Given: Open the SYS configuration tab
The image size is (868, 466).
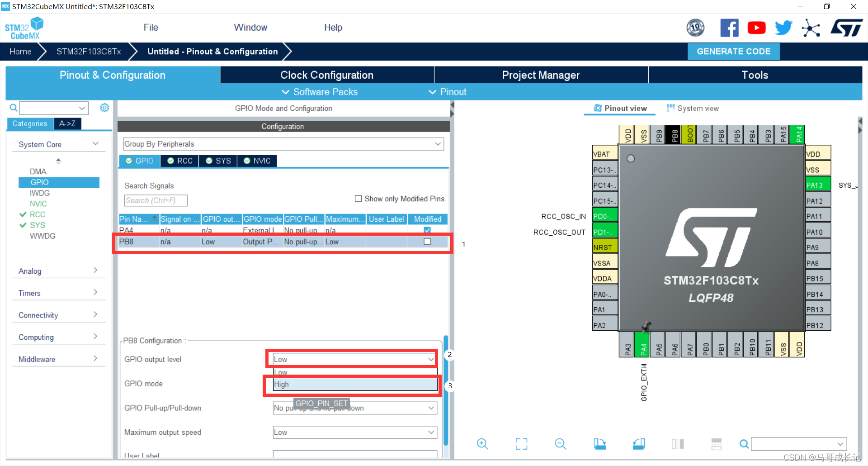Looking at the screenshot, I should [x=218, y=161].
